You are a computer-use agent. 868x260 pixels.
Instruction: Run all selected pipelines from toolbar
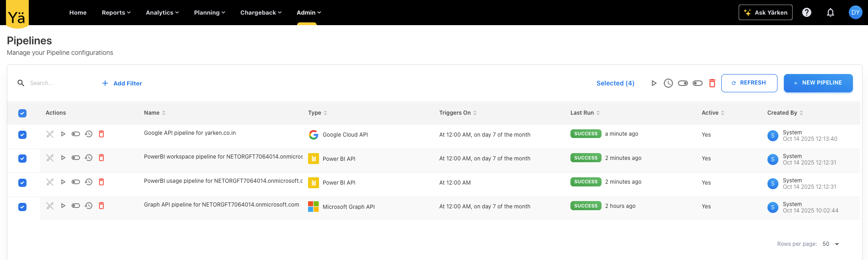[654, 83]
